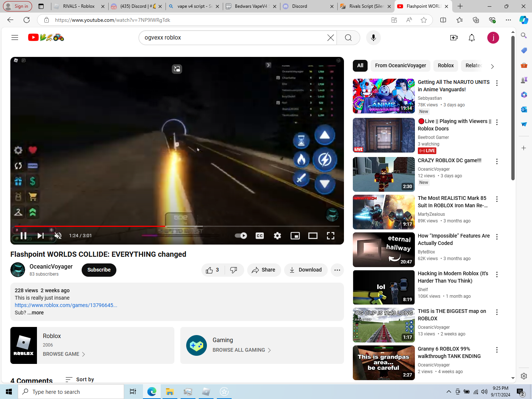
Task: Open options for Impossible Features video
Action: 497,237
